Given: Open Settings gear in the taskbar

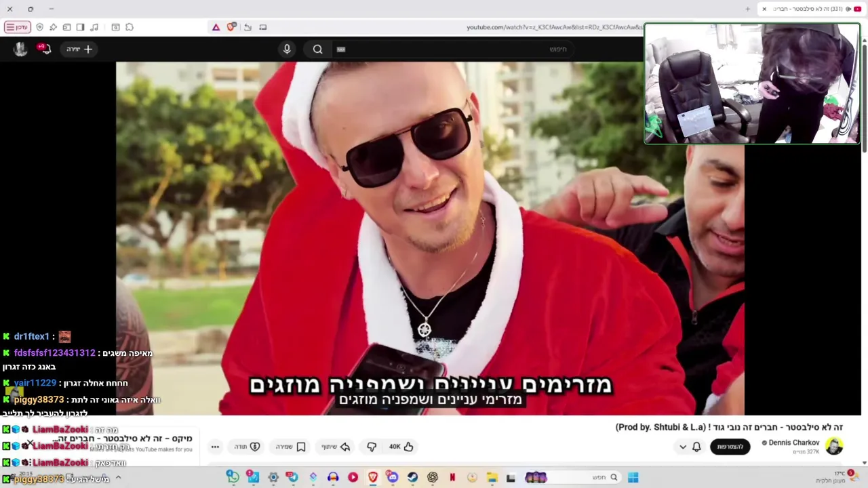Looking at the screenshot, I should click(x=273, y=478).
